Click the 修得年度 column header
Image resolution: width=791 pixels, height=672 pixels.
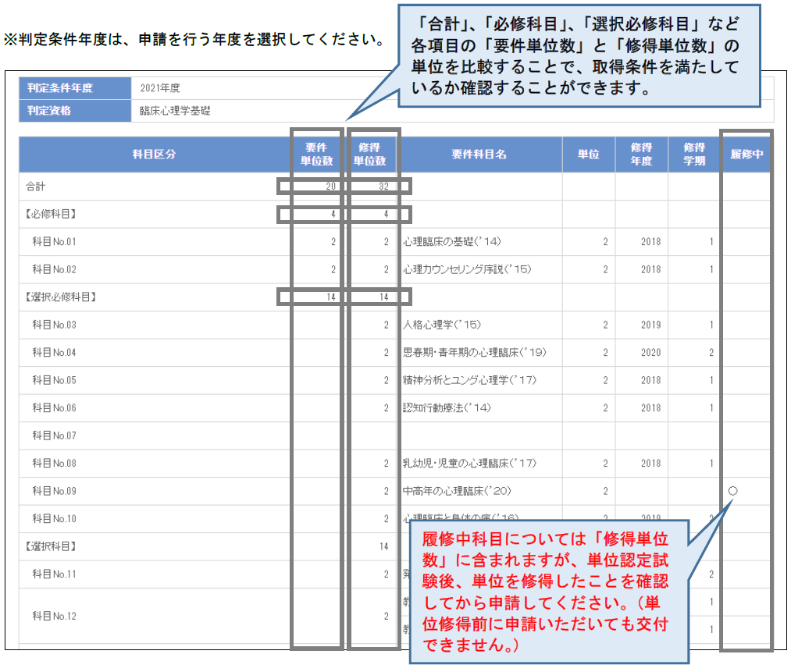click(x=641, y=155)
